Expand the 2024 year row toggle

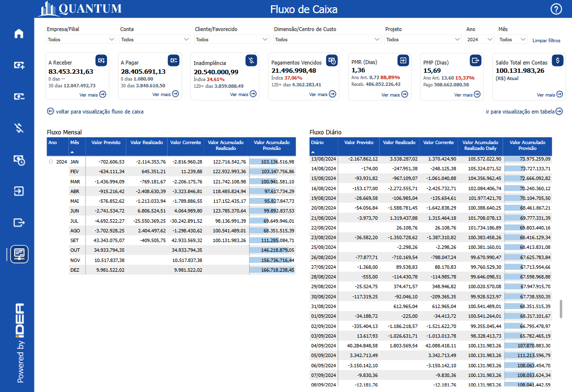click(51, 162)
